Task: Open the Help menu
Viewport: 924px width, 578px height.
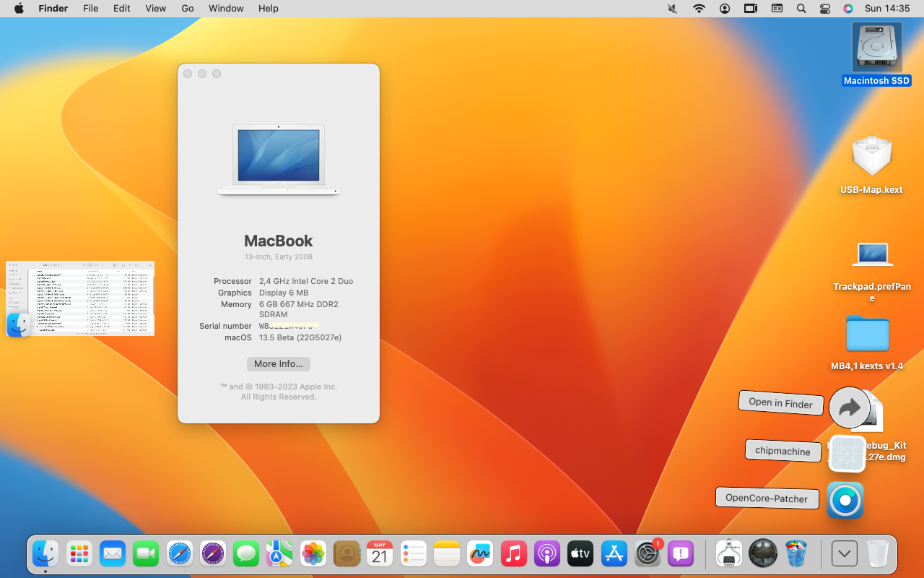Action: pos(269,9)
